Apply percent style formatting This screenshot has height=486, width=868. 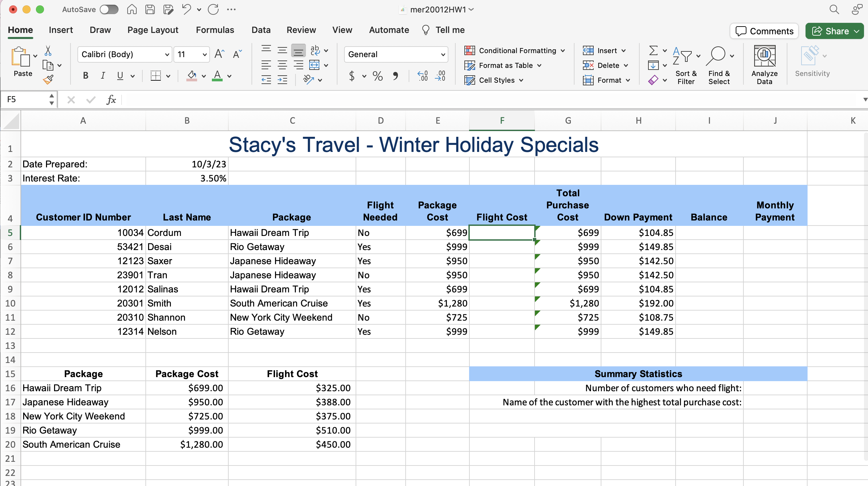click(x=377, y=76)
